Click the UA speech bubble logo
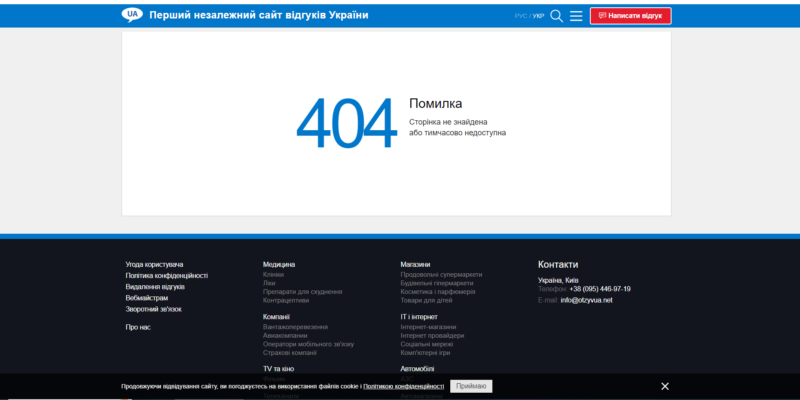The height and width of the screenshot is (400, 800). (132, 15)
